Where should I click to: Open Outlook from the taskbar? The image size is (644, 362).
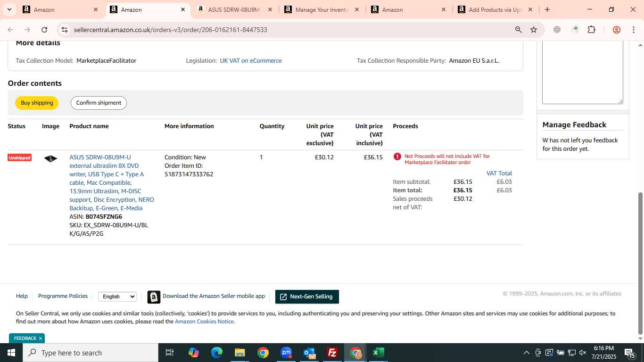pyautogui.click(x=309, y=353)
